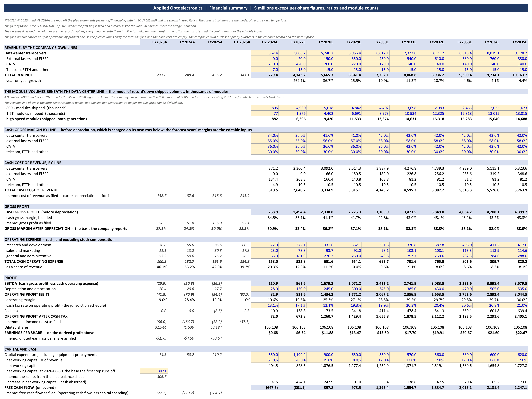Select the FY2027E column header
This screenshot has height=399, width=532.
[298, 42]
